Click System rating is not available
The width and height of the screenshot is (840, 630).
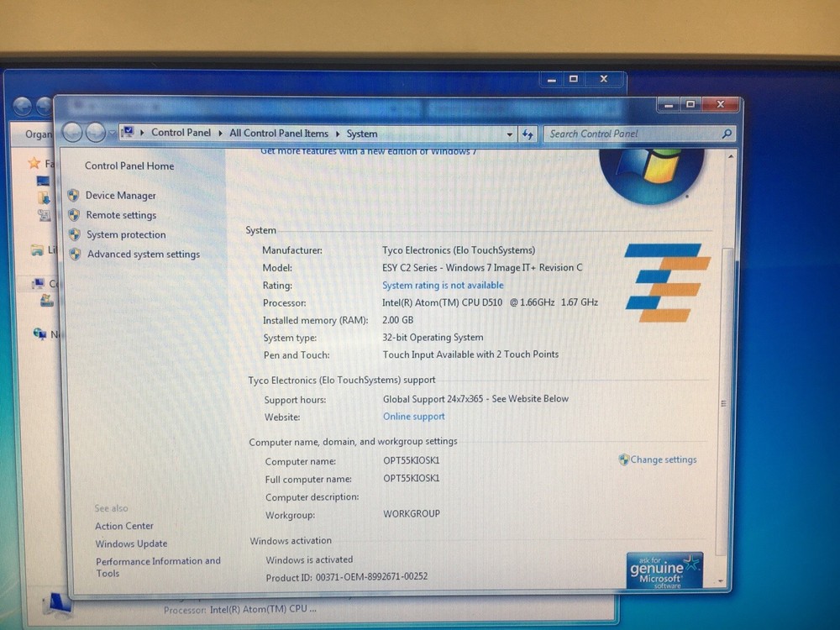(x=443, y=285)
